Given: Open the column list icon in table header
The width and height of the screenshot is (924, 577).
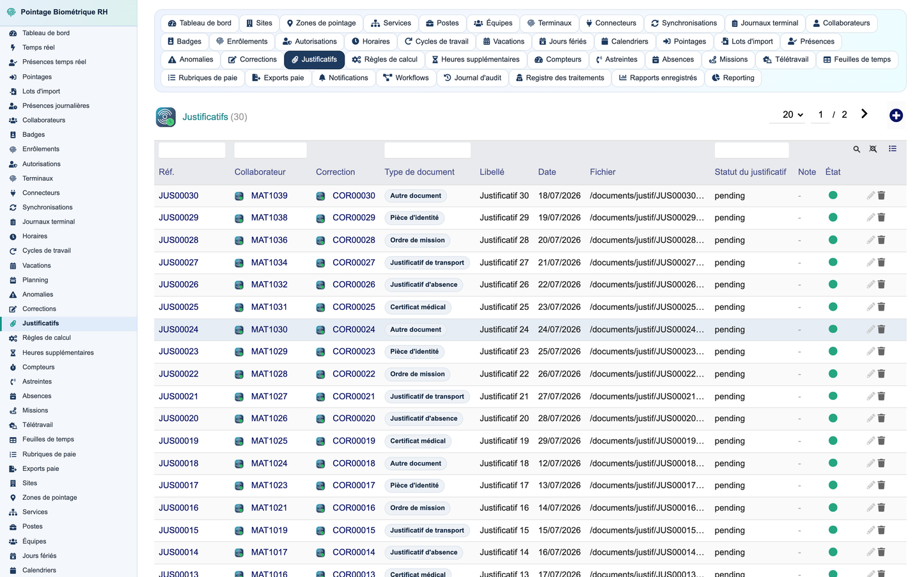Looking at the screenshot, I should [x=893, y=149].
